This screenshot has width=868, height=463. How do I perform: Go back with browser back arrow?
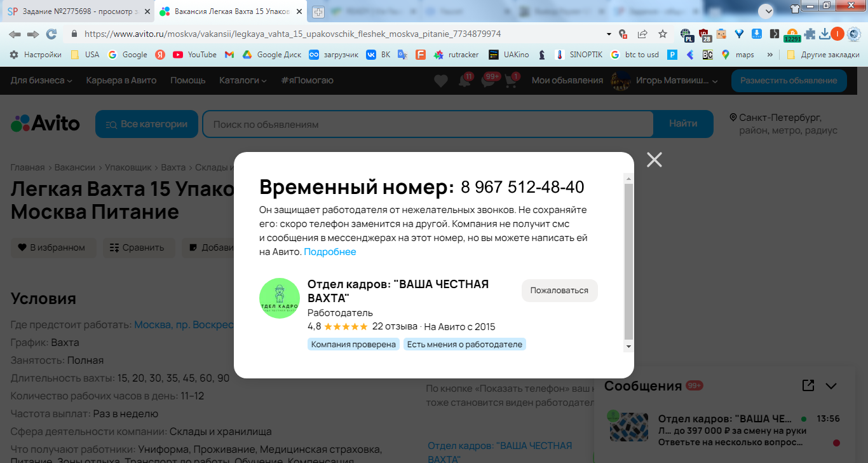point(15,34)
